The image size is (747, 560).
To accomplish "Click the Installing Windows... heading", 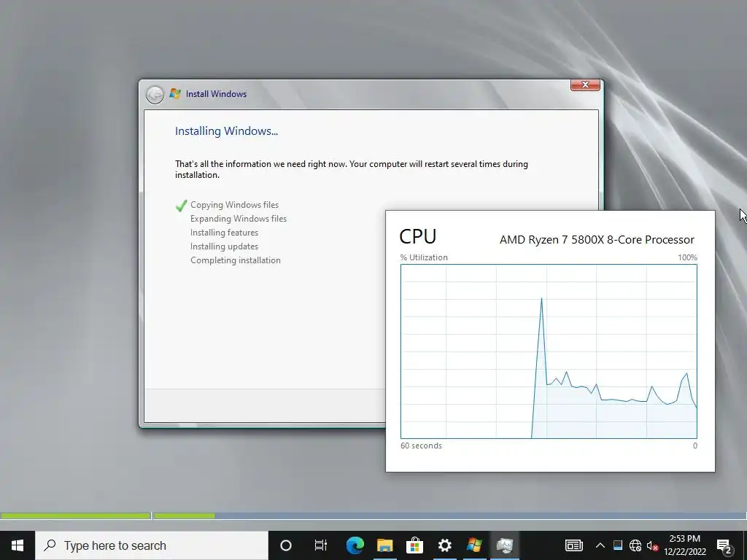I will point(226,131).
